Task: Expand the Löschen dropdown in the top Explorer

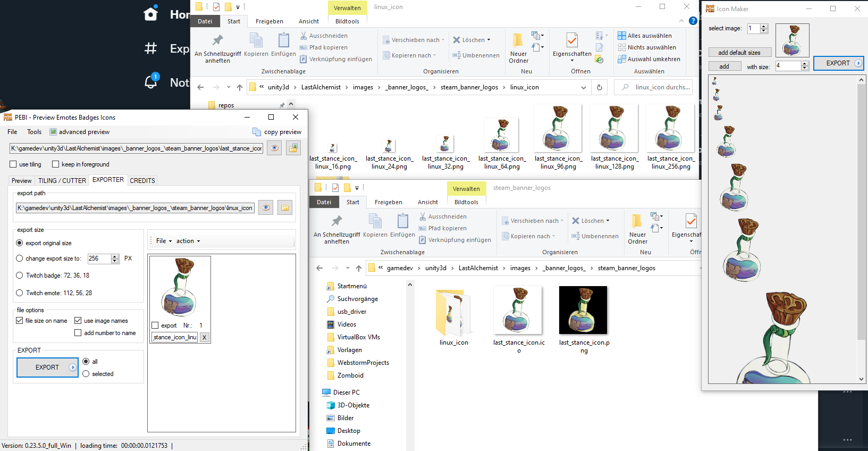Action: pos(488,40)
